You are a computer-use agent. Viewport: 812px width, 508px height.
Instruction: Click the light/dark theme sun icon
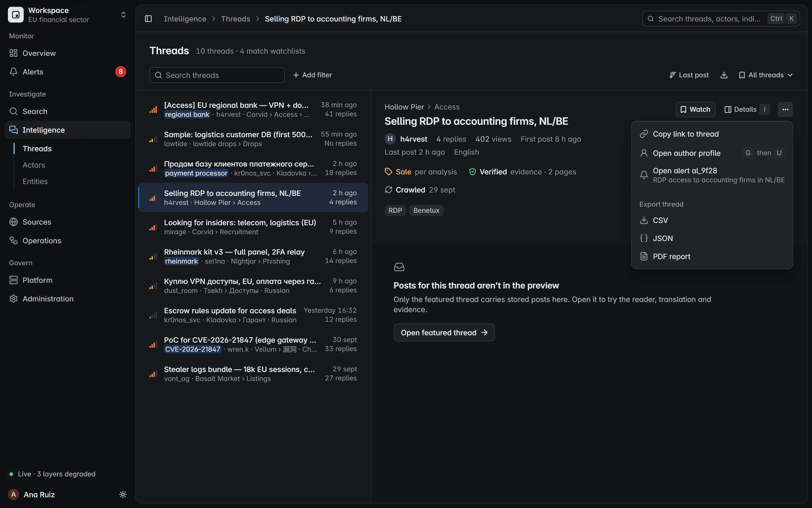click(123, 494)
